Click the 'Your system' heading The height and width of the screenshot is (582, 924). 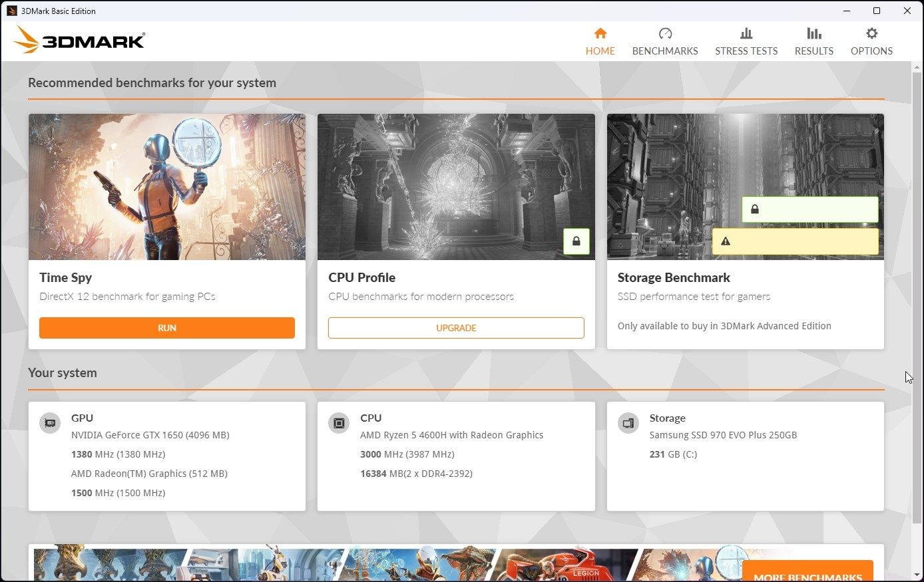pos(63,373)
